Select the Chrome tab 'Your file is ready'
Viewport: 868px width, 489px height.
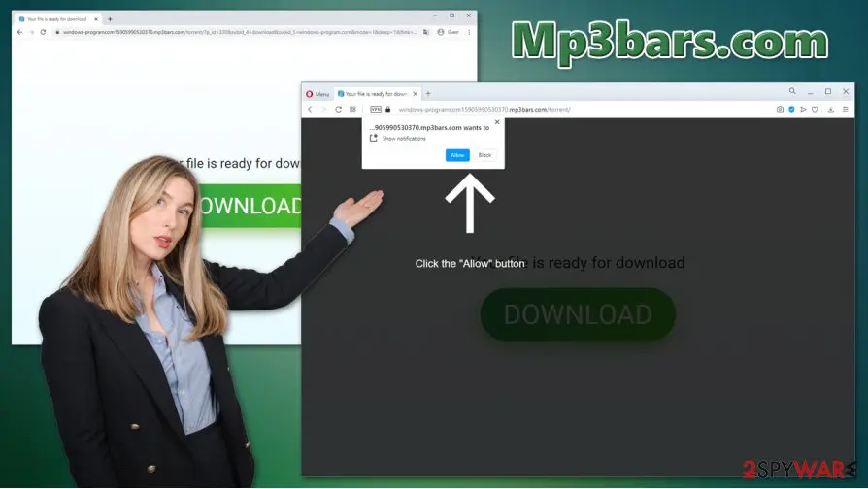(57, 19)
